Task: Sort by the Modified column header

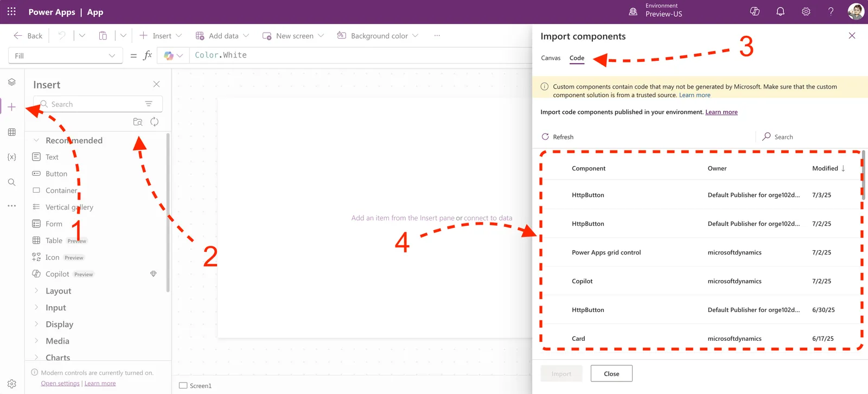Action: click(x=828, y=168)
